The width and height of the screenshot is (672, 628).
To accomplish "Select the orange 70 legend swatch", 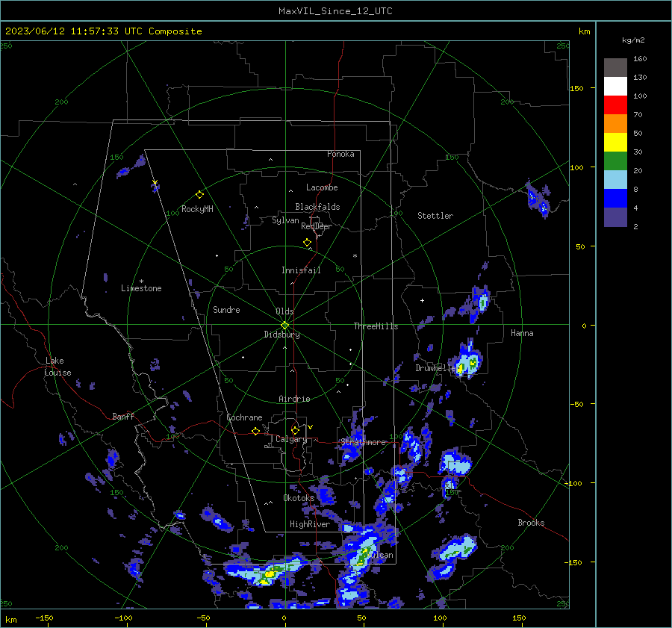I will [615, 123].
